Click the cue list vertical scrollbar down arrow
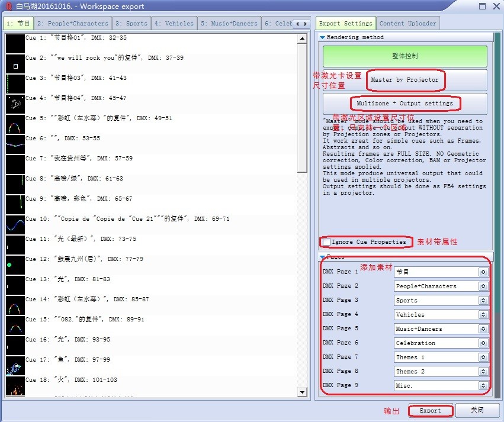 click(303, 392)
